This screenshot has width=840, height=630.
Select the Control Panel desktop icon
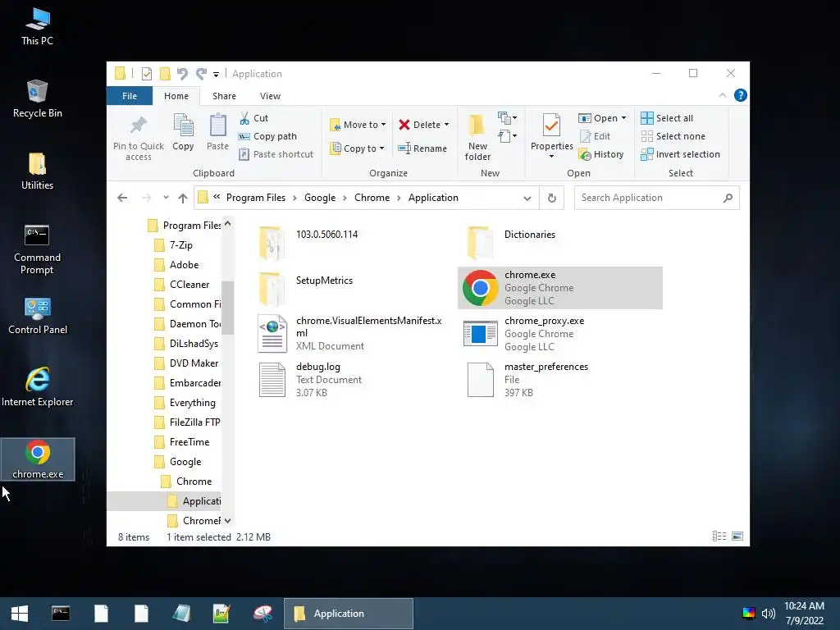pos(38,316)
